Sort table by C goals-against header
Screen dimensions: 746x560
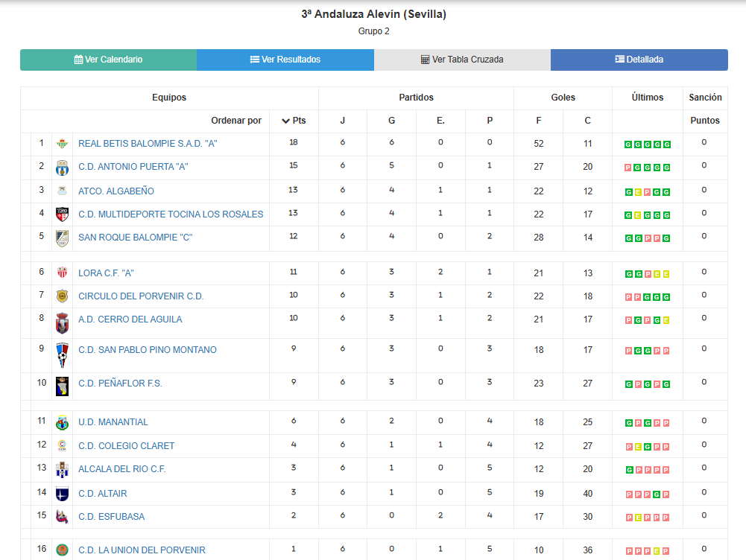point(587,121)
